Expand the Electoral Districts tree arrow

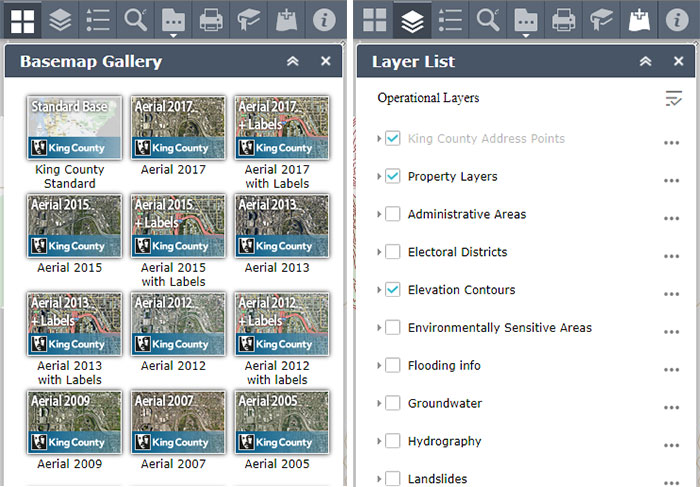379,252
